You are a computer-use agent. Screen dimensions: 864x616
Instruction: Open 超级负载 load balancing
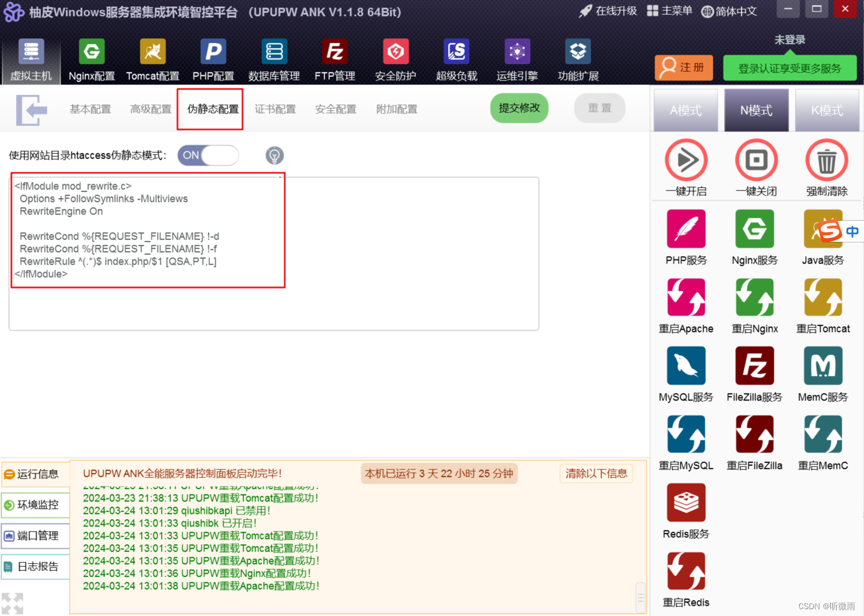456,60
